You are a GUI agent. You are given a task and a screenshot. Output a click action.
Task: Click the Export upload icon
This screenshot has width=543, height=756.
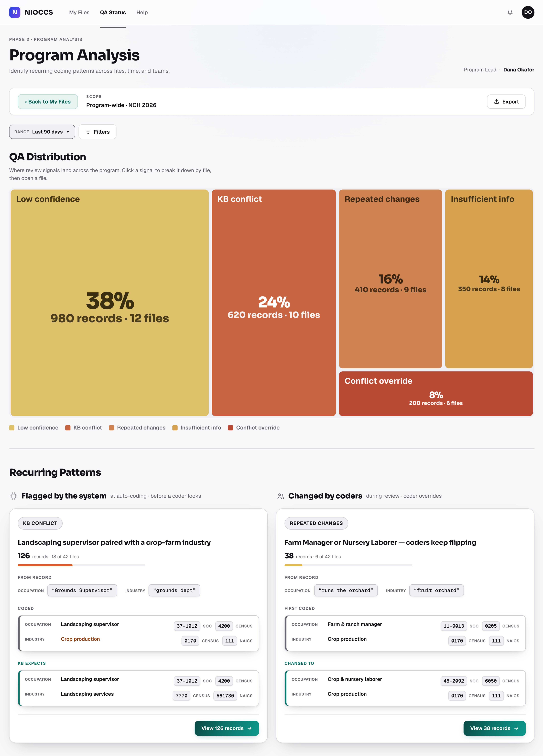[496, 102]
